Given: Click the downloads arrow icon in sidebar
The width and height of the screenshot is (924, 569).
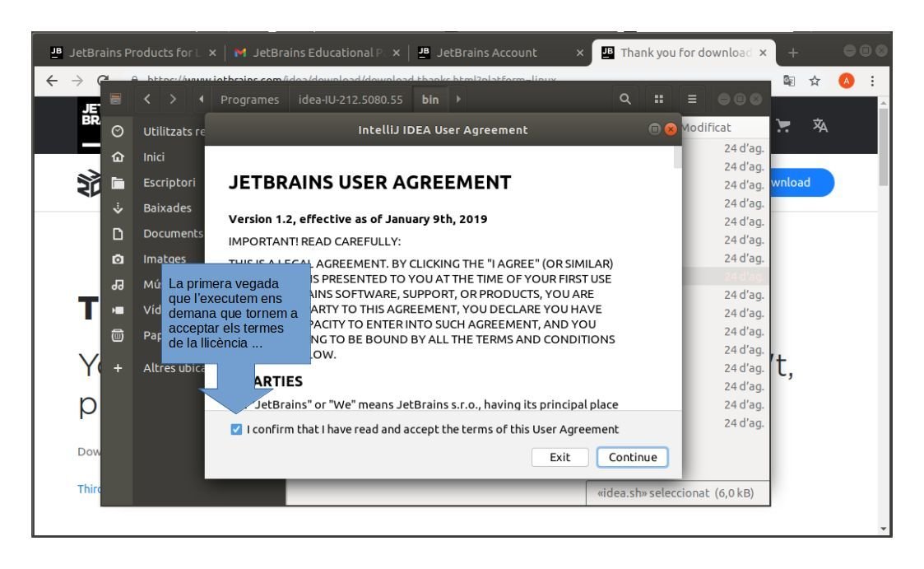Looking at the screenshot, I should point(118,208).
